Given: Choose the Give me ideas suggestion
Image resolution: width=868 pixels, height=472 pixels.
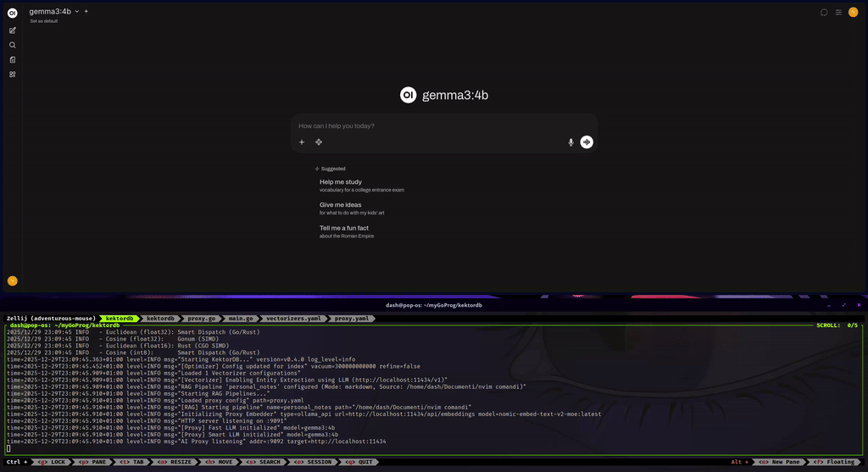Looking at the screenshot, I should point(352,208).
